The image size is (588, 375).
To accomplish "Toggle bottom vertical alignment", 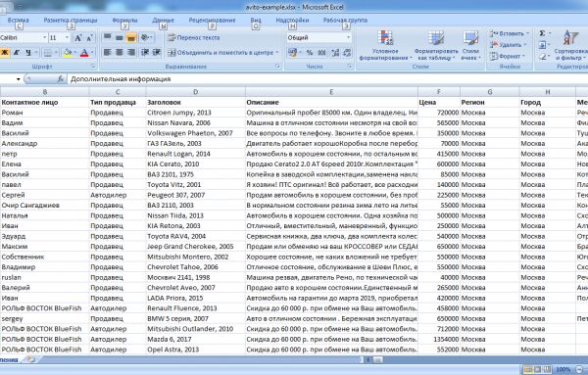I will pyautogui.click(x=131, y=37).
